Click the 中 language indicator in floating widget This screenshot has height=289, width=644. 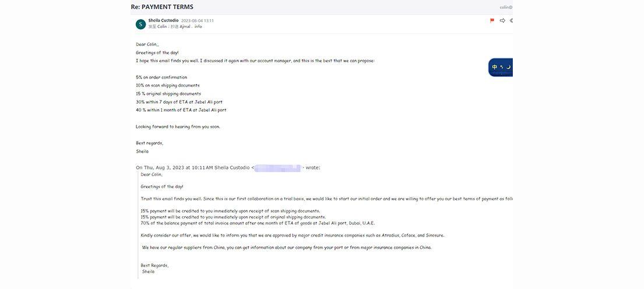tap(494, 67)
